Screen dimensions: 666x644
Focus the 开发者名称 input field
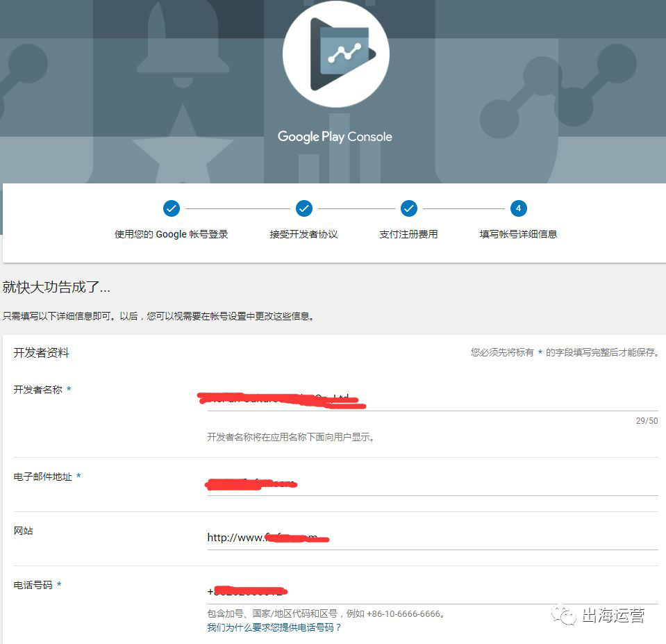[x=432, y=399]
